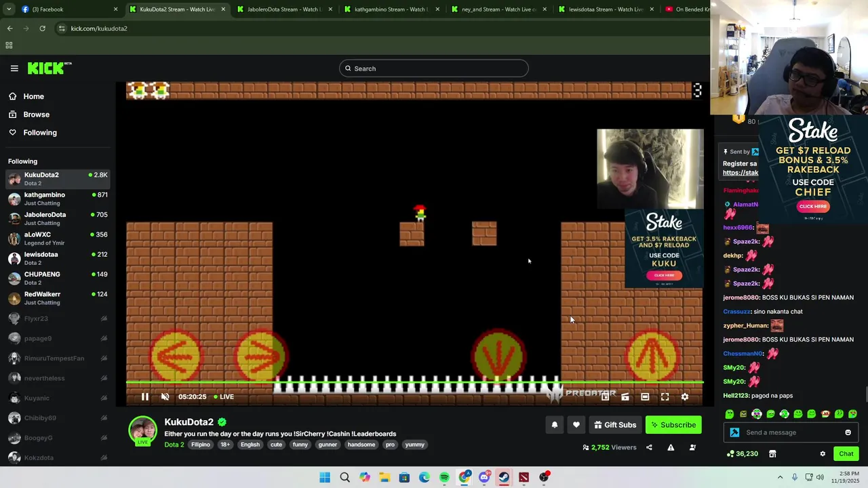Open JaboleroDota channel from Following list
Viewport: 868px width, 488px height.
58,218
